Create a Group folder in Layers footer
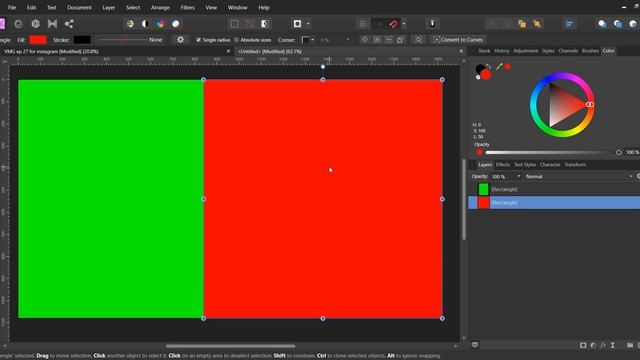This screenshot has width=640, height=360. pos(630,345)
